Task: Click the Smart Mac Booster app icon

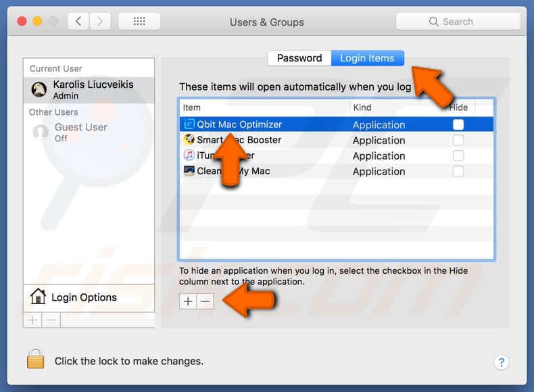Action: tap(189, 140)
